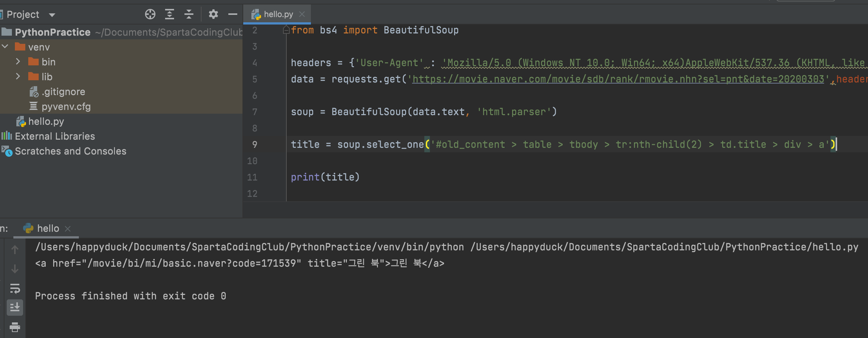The image size is (868, 338).
Task: Click the code folding marker on line 2
Action: click(286, 30)
